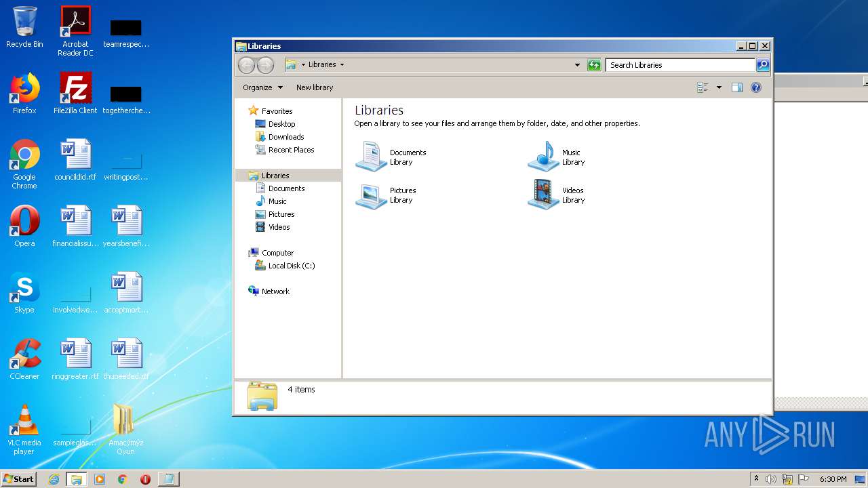Screen dimensions: 868x488
Task: Select ringgreater.rtf document icon
Action: tap(75, 359)
